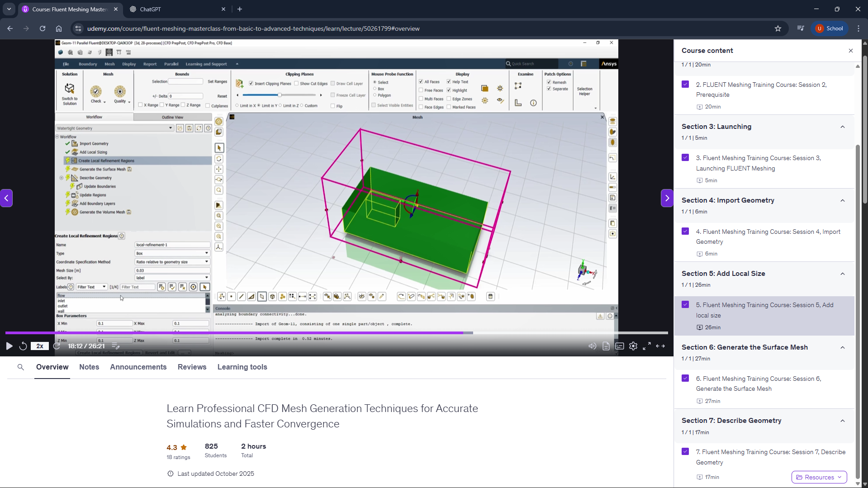Toggle the checkbox for Session 3 lecture
The height and width of the screenshot is (488, 868).
[x=686, y=157]
